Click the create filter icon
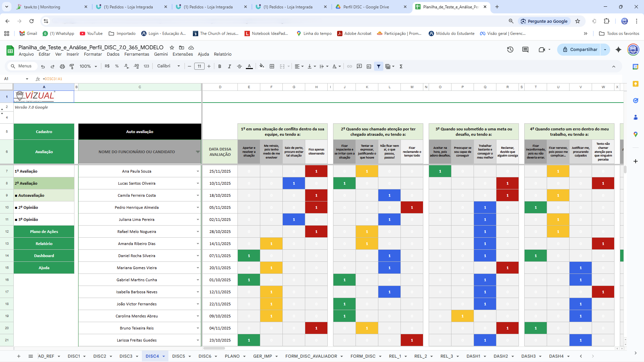The image size is (644, 362). click(379, 66)
